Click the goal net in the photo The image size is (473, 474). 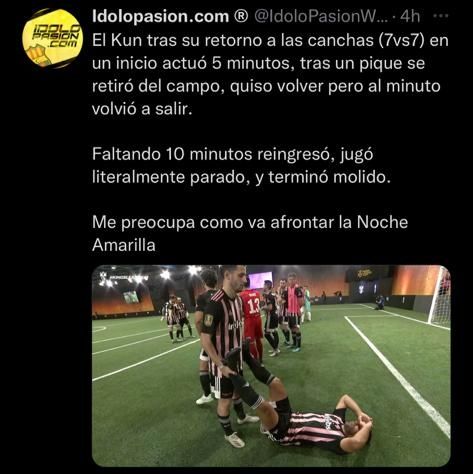[441, 297]
